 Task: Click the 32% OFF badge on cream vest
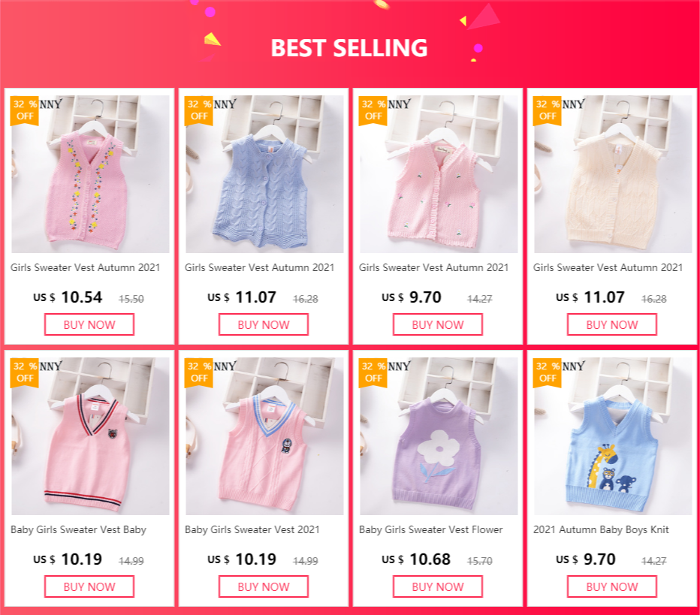tap(548, 110)
